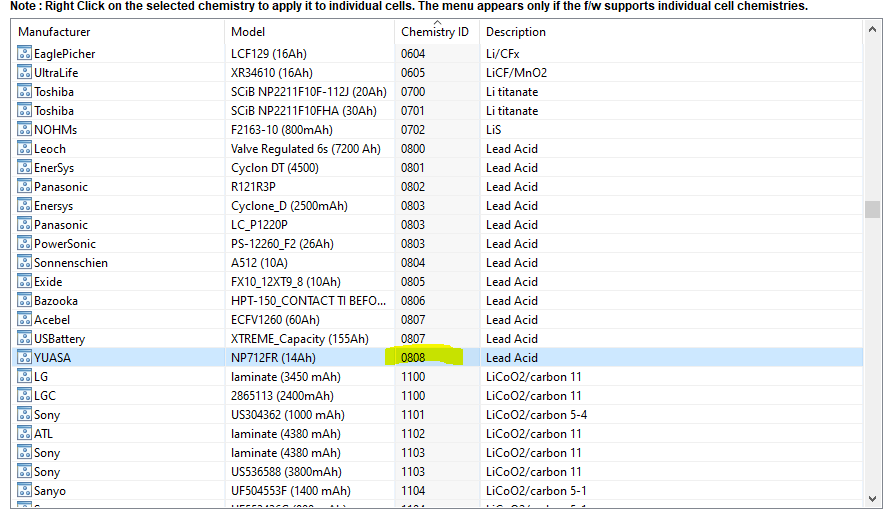The image size is (892, 520).
Task: Select model laminate (3450 mAh)
Action: pyautogui.click(x=286, y=377)
